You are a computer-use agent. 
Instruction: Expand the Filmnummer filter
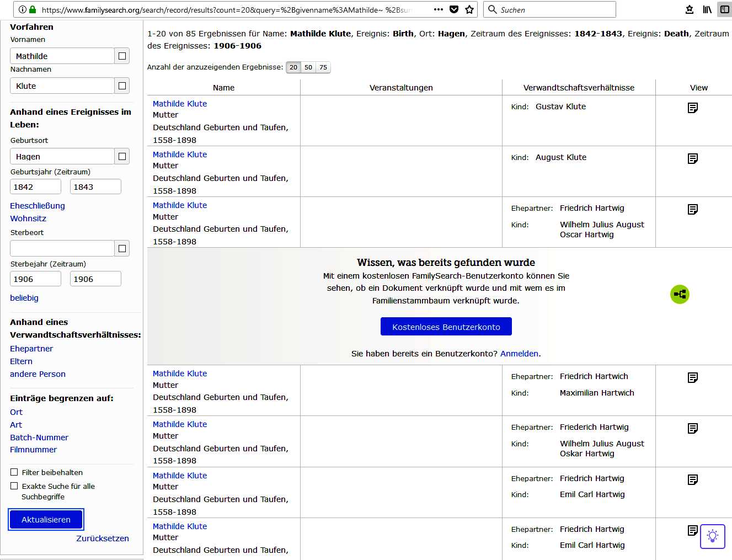click(x=33, y=450)
